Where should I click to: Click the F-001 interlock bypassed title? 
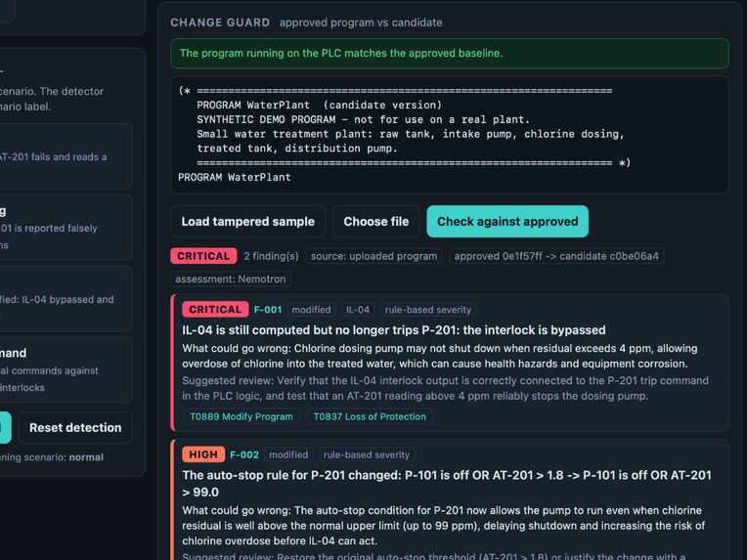coord(393,330)
